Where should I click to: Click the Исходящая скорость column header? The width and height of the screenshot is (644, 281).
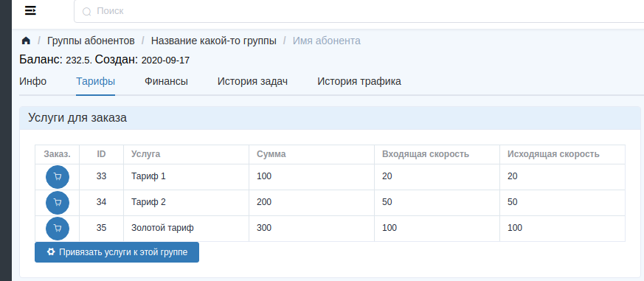[x=553, y=154]
